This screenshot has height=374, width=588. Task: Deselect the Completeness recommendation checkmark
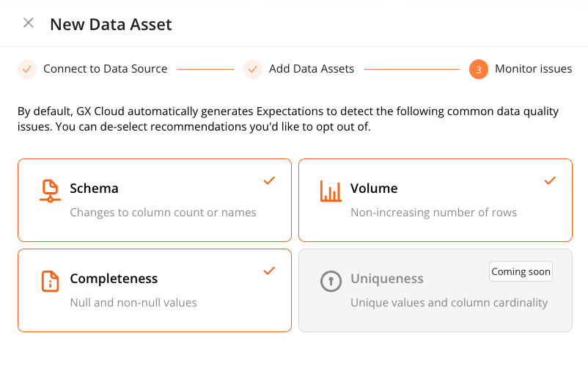point(269,271)
